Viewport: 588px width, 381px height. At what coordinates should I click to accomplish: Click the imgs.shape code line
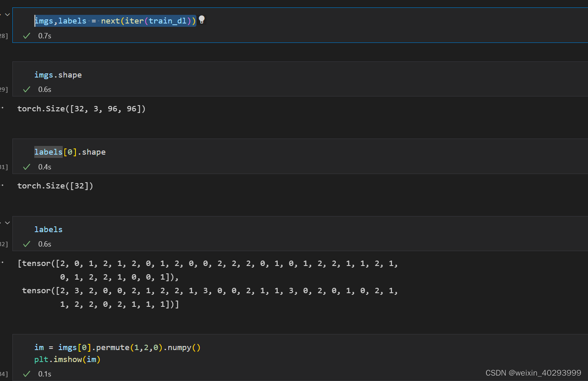coord(58,75)
